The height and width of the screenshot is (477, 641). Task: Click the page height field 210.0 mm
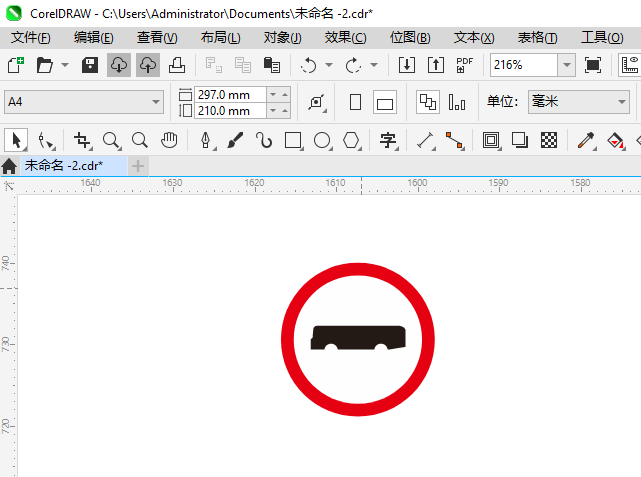(230, 111)
